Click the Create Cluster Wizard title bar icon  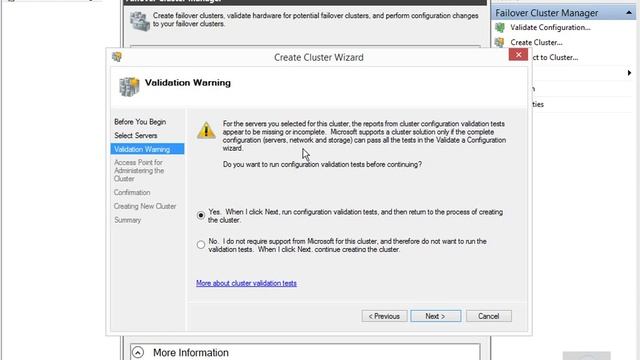click(117, 57)
